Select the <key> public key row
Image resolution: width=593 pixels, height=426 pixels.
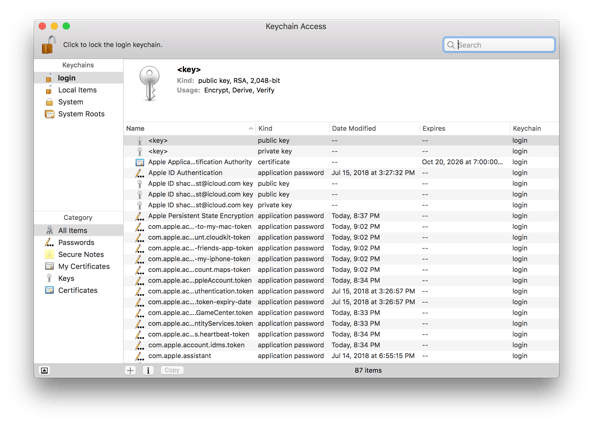coord(341,140)
